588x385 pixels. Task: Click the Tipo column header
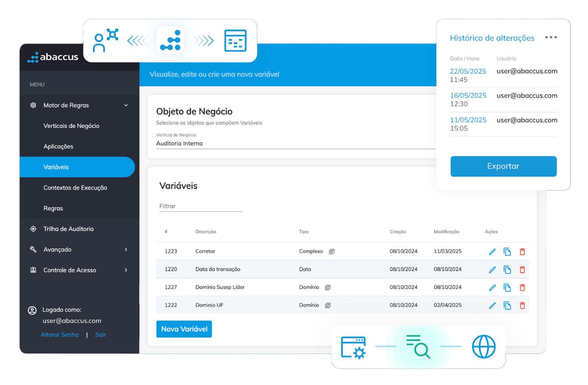click(x=304, y=232)
